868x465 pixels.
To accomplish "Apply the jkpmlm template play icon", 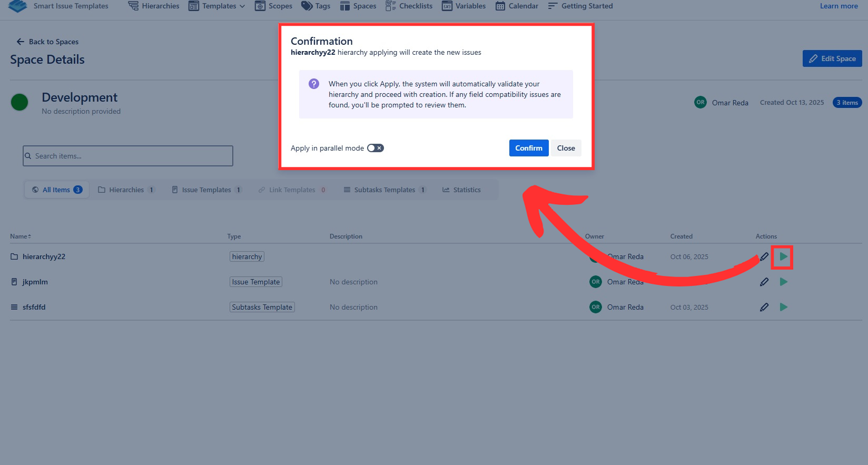I will click(783, 282).
